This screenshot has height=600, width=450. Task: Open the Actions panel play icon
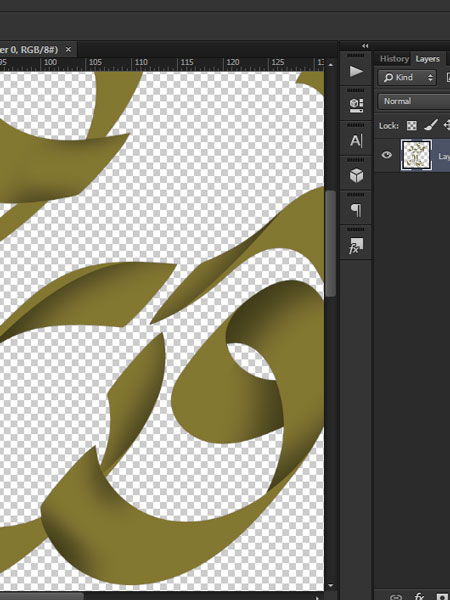pyautogui.click(x=356, y=71)
